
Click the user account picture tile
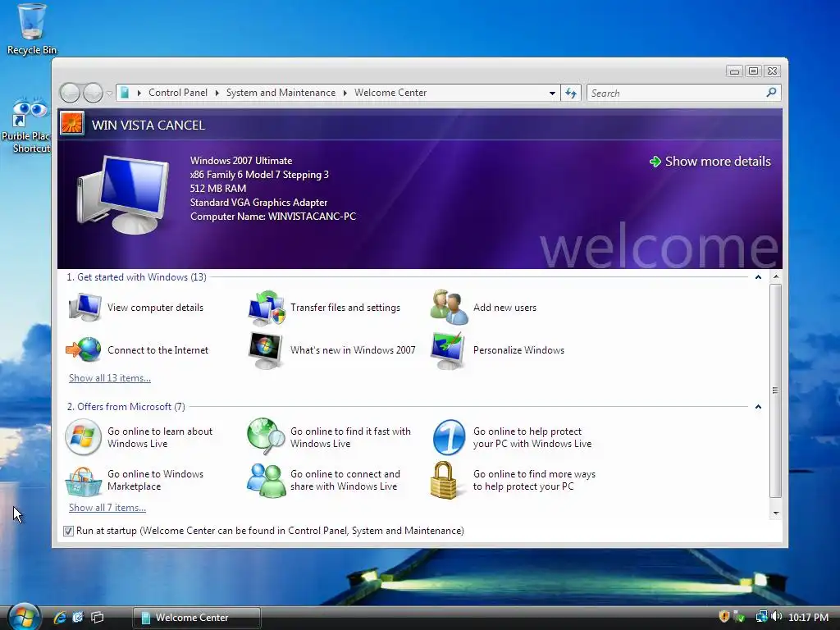pos(72,124)
